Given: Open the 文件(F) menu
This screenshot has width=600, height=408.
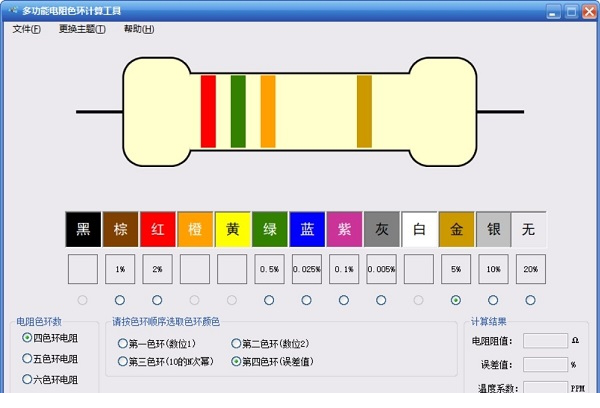Looking at the screenshot, I should pos(26,29).
